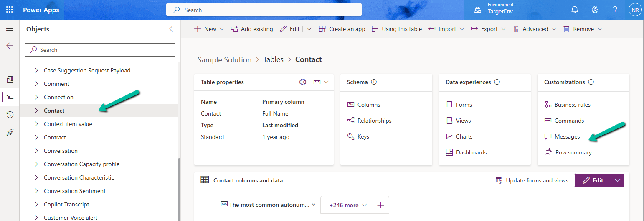Select the Objects list icon in rail

click(10, 97)
